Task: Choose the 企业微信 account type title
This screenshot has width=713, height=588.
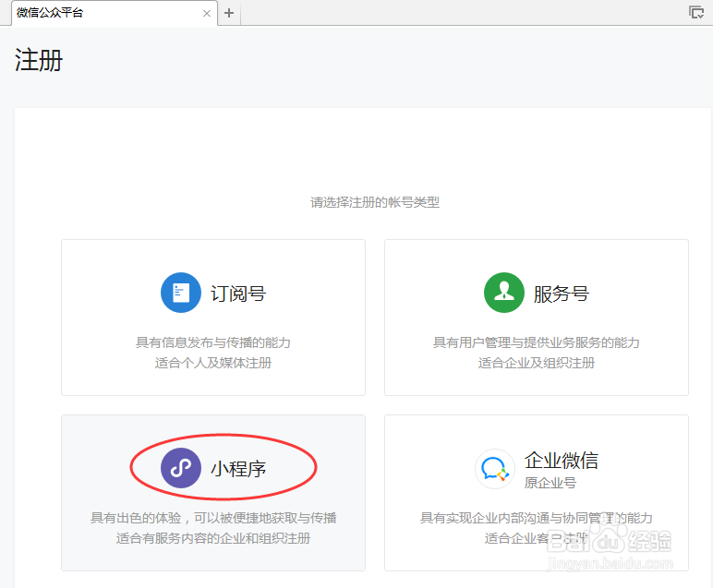Action: pyautogui.click(x=562, y=461)
